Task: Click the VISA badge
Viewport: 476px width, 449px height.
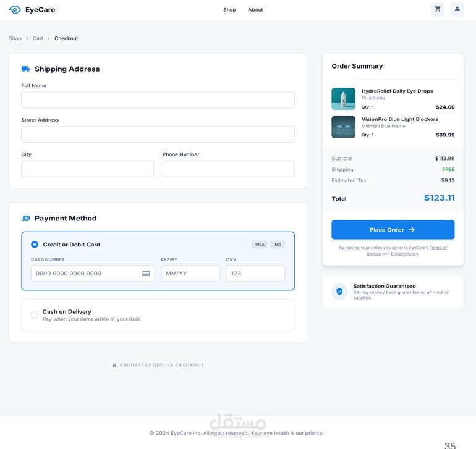Action: click(260, 245)
